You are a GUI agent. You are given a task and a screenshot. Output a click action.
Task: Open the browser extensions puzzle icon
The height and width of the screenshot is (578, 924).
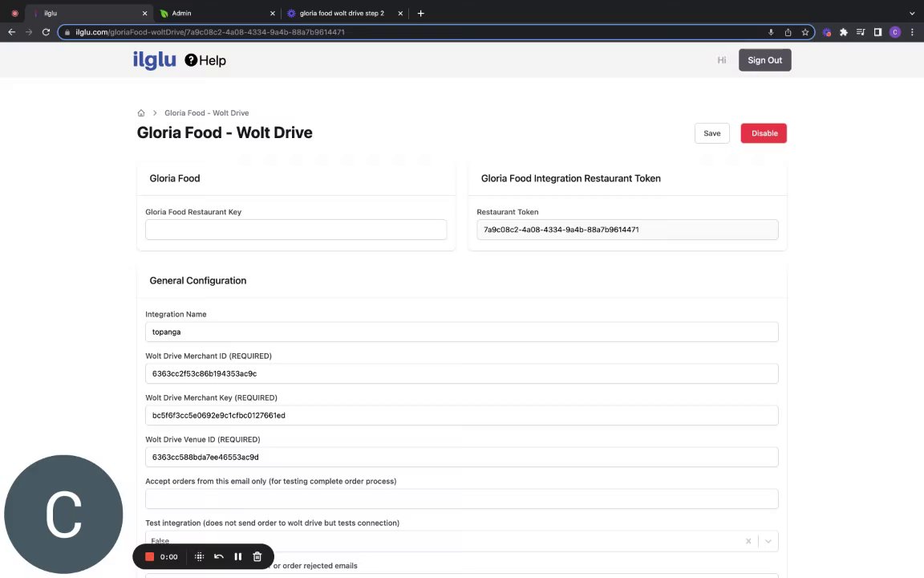click(843, 32)
